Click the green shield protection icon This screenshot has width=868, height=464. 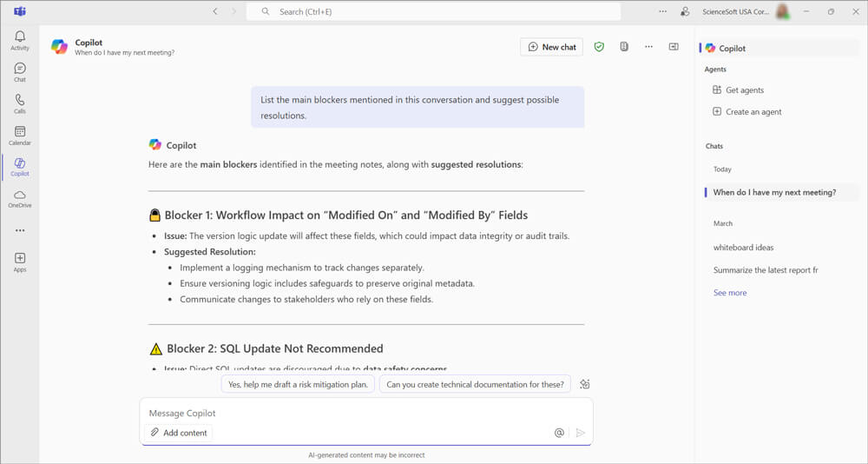tap(599, 47)
